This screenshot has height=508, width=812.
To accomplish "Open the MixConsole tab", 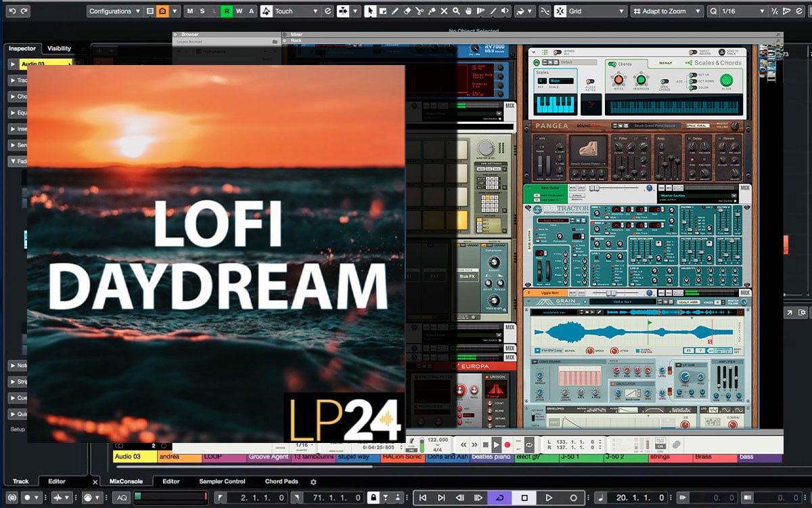I will tap(127, 482).
